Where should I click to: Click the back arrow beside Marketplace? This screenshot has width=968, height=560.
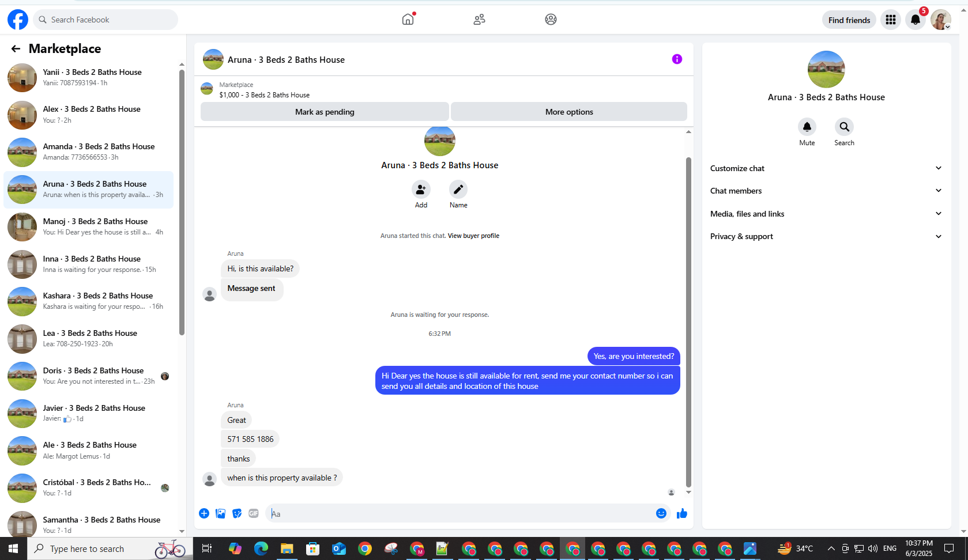16,49
